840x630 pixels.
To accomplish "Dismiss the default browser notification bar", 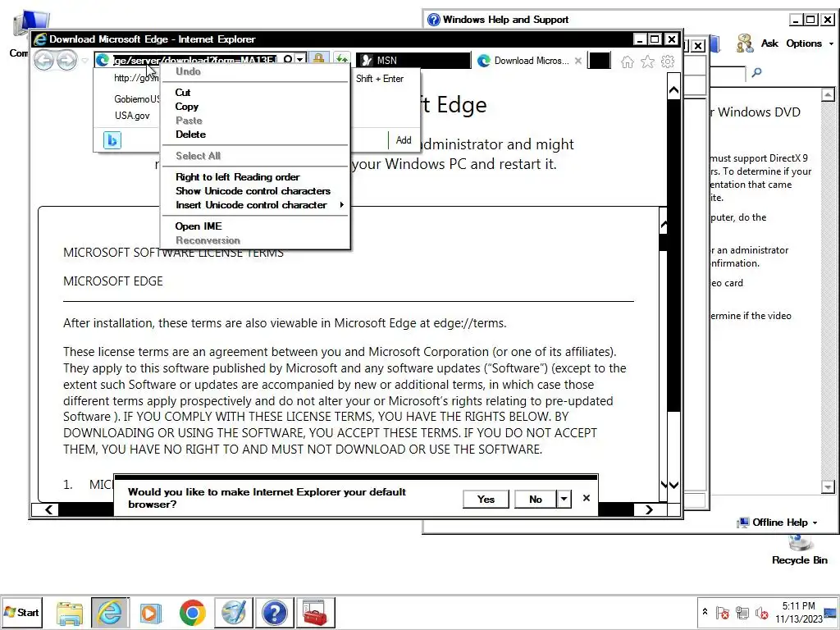I will (587, 498).
